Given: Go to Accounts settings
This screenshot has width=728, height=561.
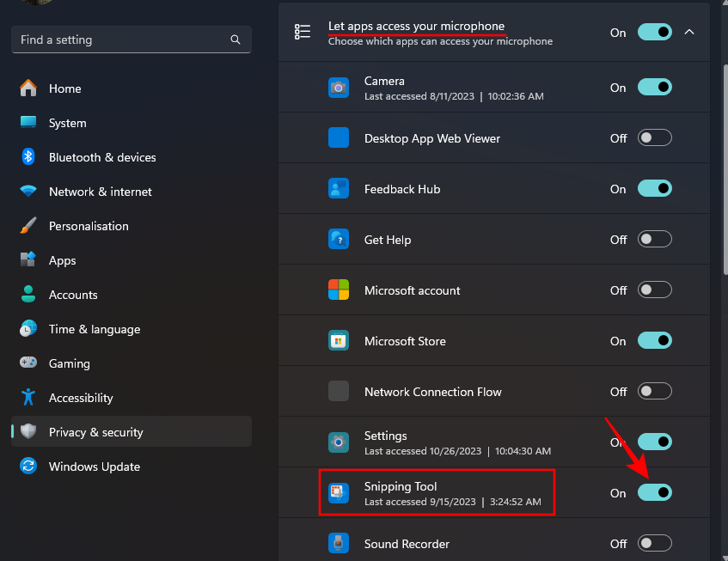Looking at the screenshot, I should coord(132,294).
